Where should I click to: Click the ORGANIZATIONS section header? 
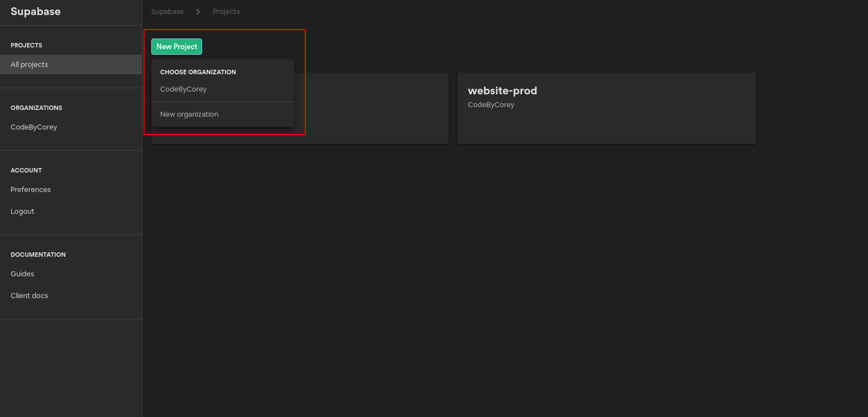point(36,108)
